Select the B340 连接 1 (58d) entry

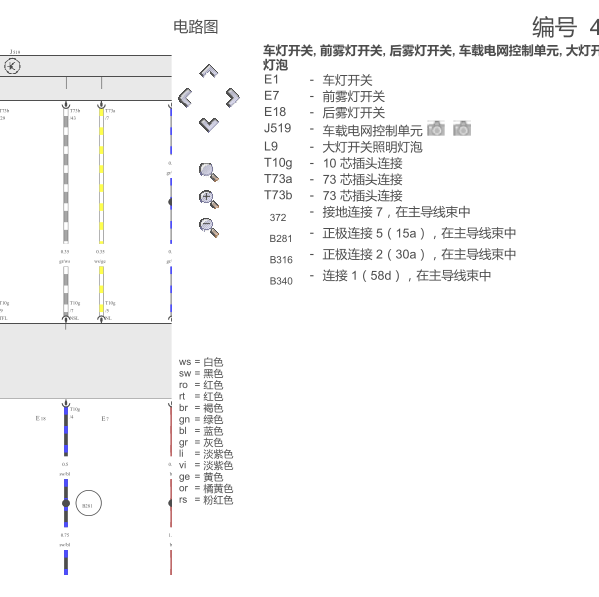point(380,278)
